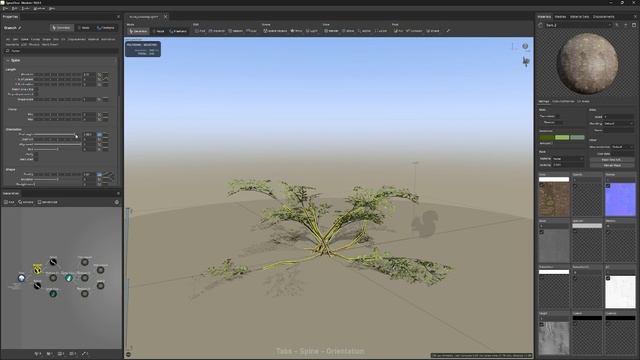Viewport: 640px width, 360px height.
Task: Click the blue Normal map thumbnail
Action: pyautogui.click(x=620, y=199)
